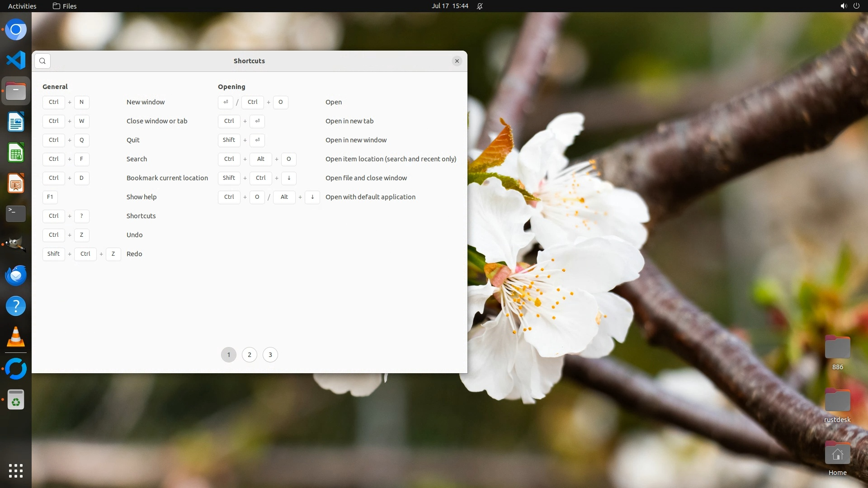
Task: Close the Shortcuts window
Action: tap(457, 61)
